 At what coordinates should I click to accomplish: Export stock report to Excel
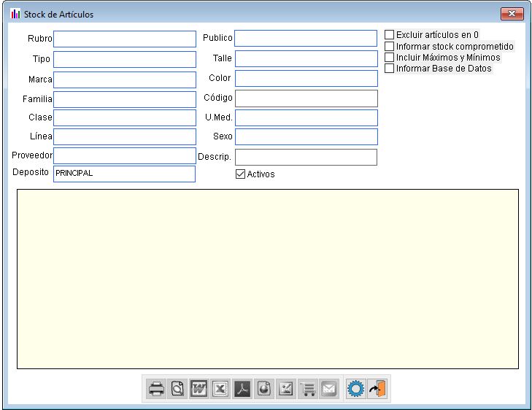pos(220,389)
